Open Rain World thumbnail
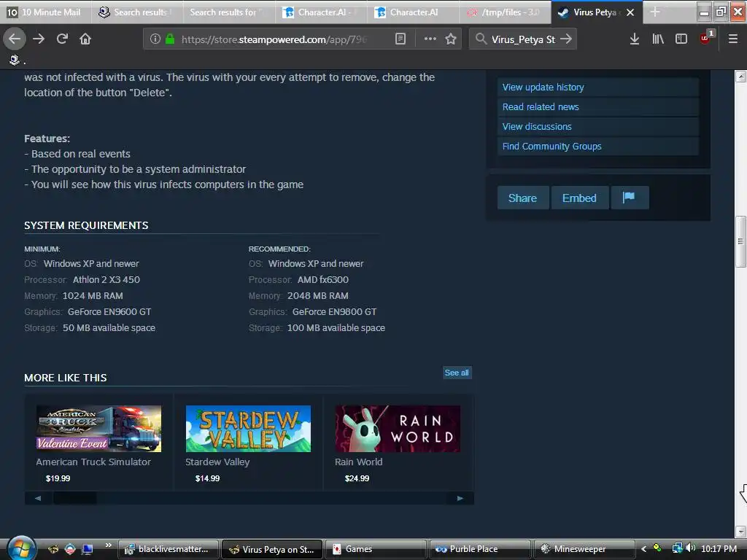The width and height of the screenshot is (747, 560). 398,429
